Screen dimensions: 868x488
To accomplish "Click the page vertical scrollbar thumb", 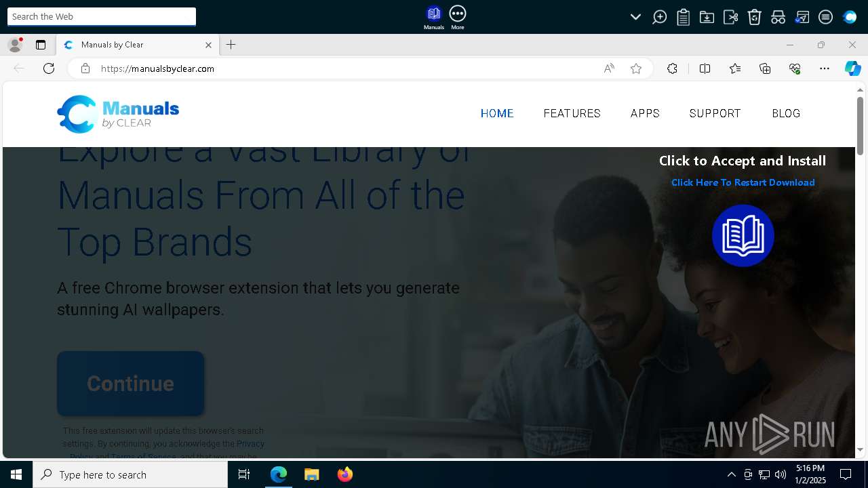I will [860, 125].
